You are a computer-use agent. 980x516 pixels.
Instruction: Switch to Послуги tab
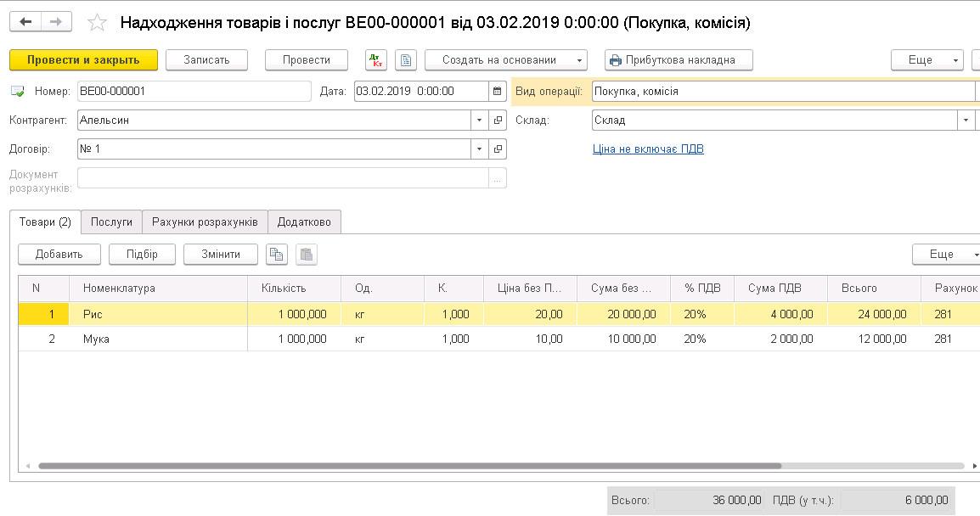point(111,222)
